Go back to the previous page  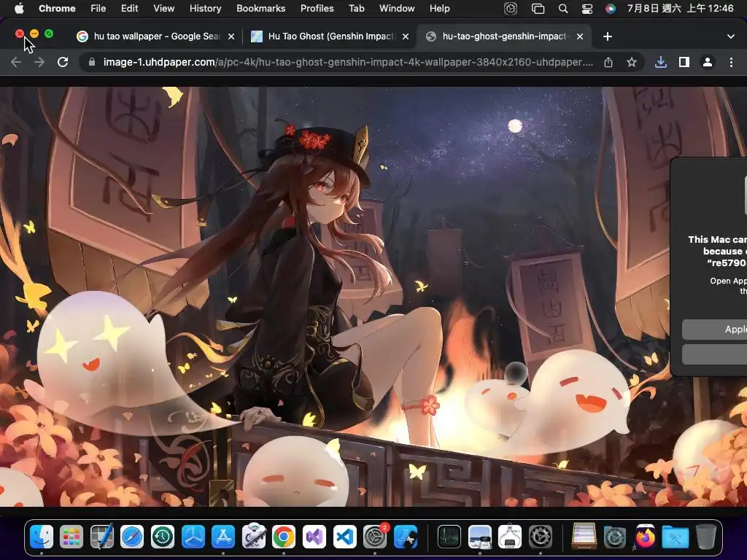coord(16,63)
